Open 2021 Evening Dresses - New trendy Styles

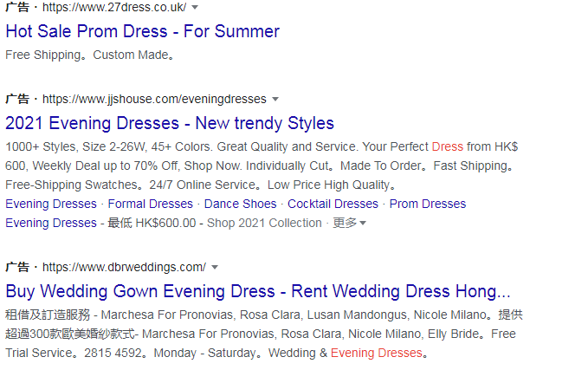[x=169, y=123]
